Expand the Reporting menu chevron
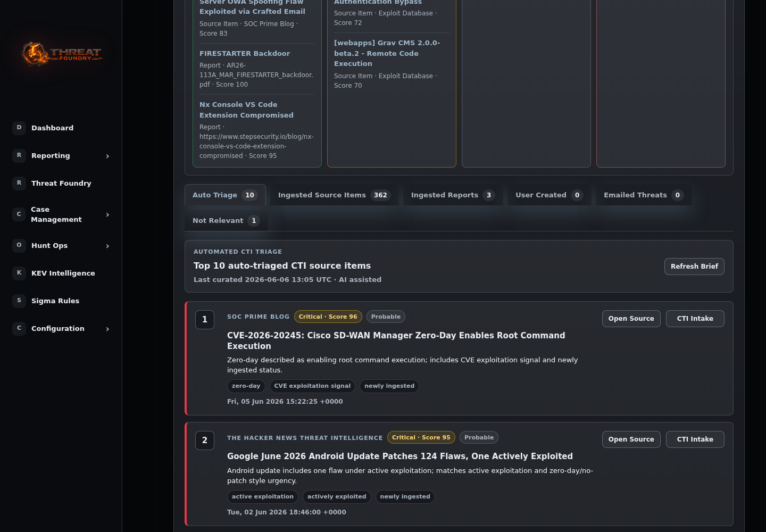766x532 pixels. click(107, 156)
